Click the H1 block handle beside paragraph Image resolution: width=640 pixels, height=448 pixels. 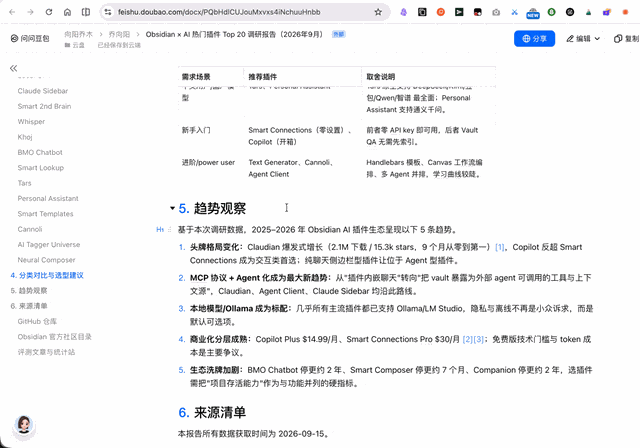(160, 230)
